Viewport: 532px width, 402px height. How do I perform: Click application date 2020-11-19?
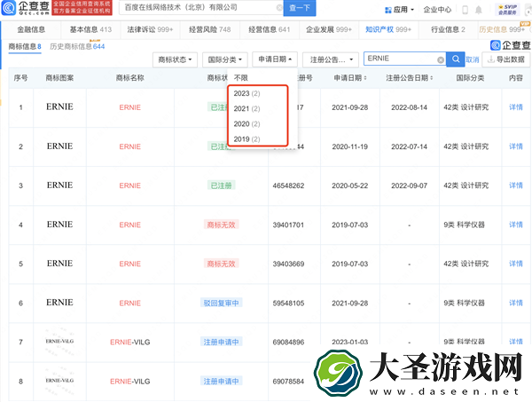tap(350, 146)
